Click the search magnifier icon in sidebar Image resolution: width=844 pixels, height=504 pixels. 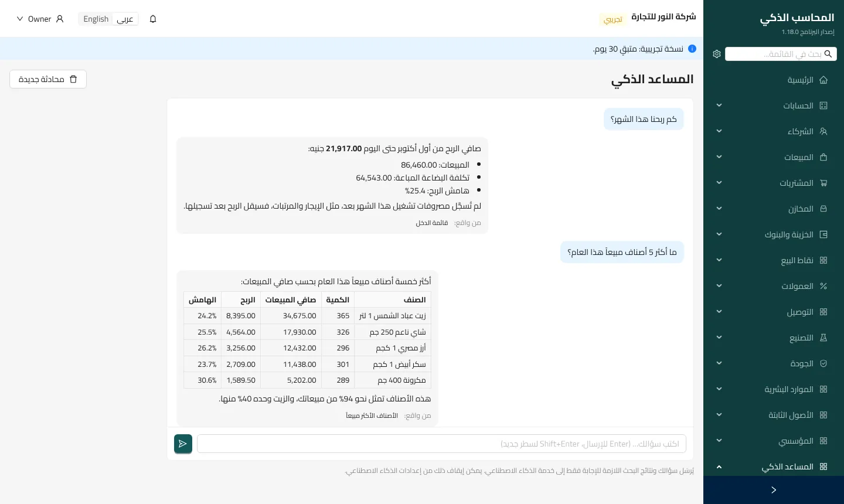click(x=828, y=54)
